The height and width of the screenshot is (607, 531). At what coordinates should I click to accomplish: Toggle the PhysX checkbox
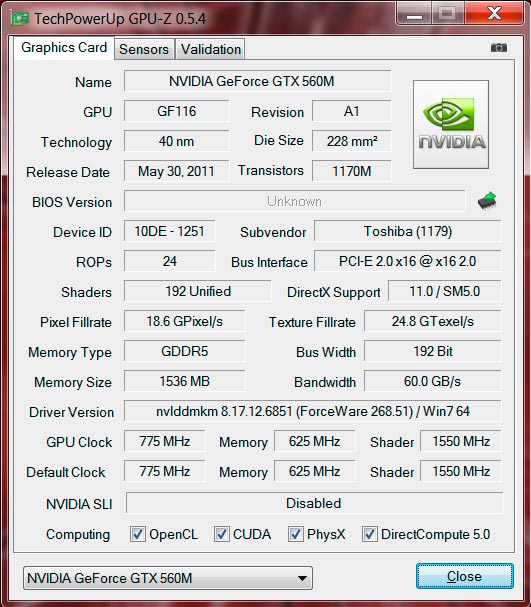point(295,534)
